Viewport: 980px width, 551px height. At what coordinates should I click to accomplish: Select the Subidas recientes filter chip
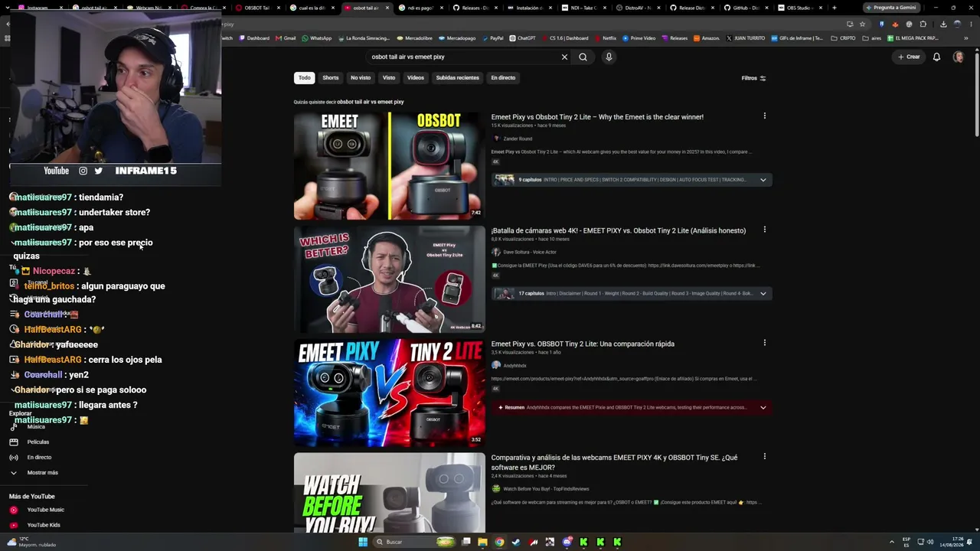point(458,77)
